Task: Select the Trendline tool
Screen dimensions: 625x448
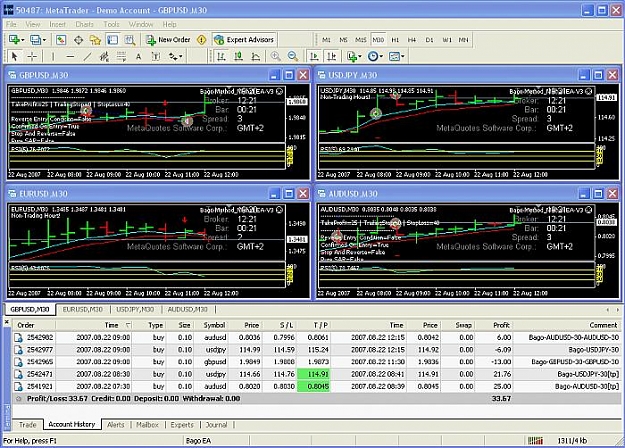Action: (87, 57)
